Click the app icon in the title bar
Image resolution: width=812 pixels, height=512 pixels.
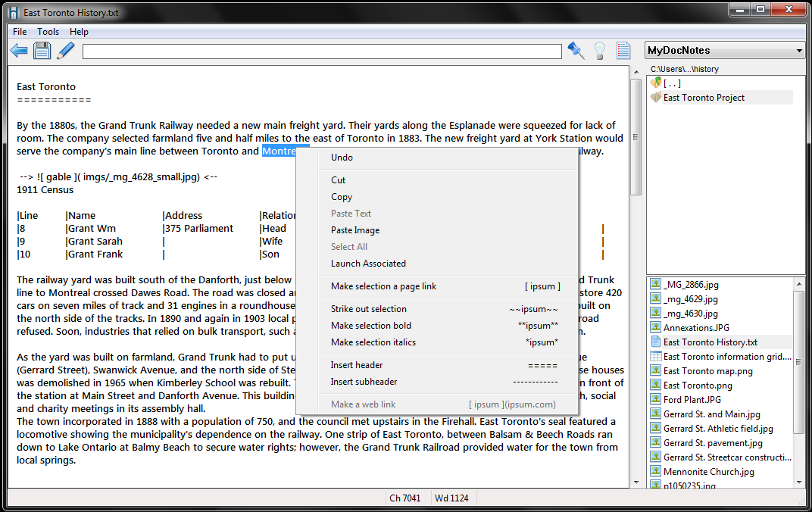14,12
